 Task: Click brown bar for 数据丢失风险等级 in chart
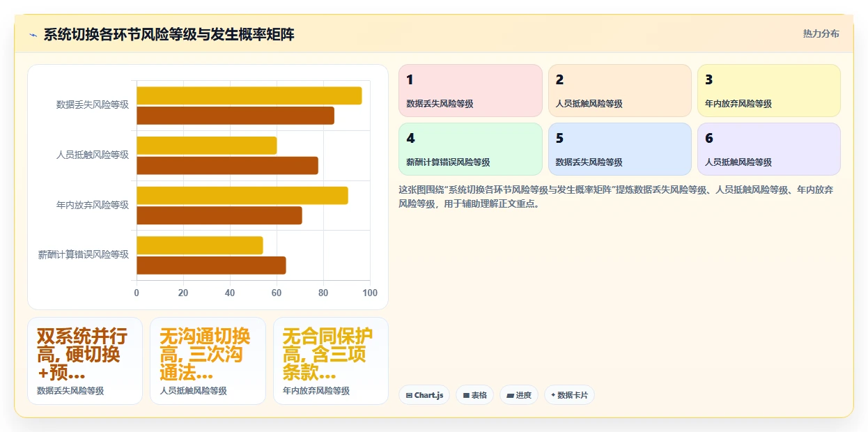[x=235, y=116]
